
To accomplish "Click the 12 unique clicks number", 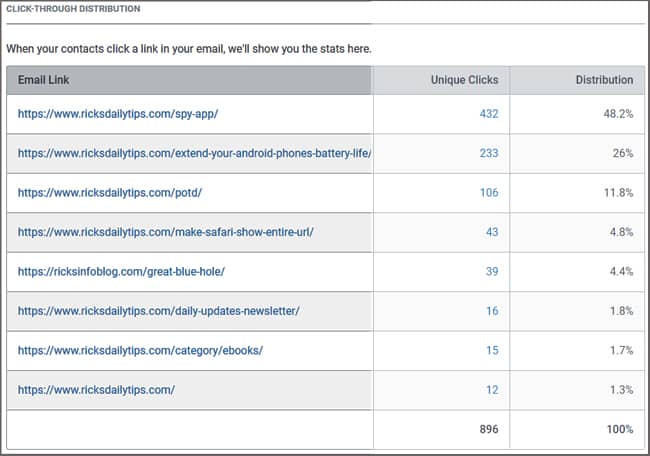I will (492, 390).
